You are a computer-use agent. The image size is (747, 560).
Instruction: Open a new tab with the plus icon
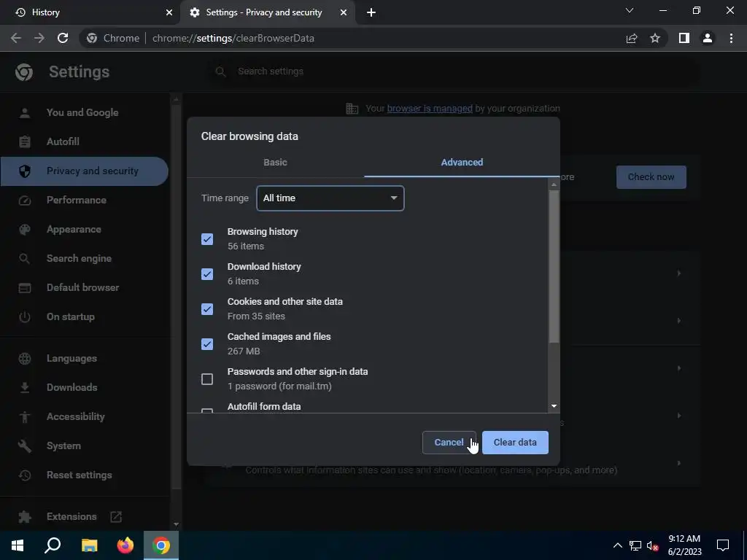coord(371,12)
